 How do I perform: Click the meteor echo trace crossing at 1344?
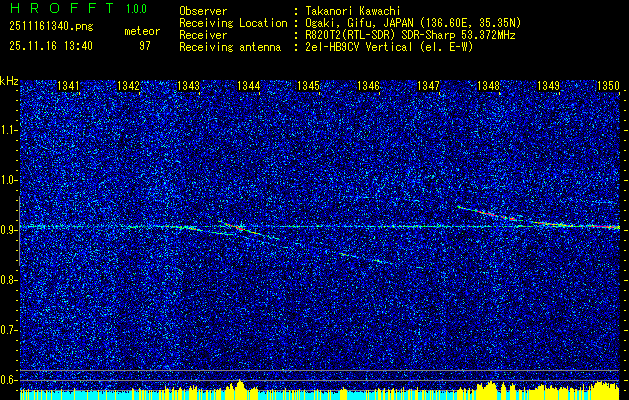click(x=249, y=230)
